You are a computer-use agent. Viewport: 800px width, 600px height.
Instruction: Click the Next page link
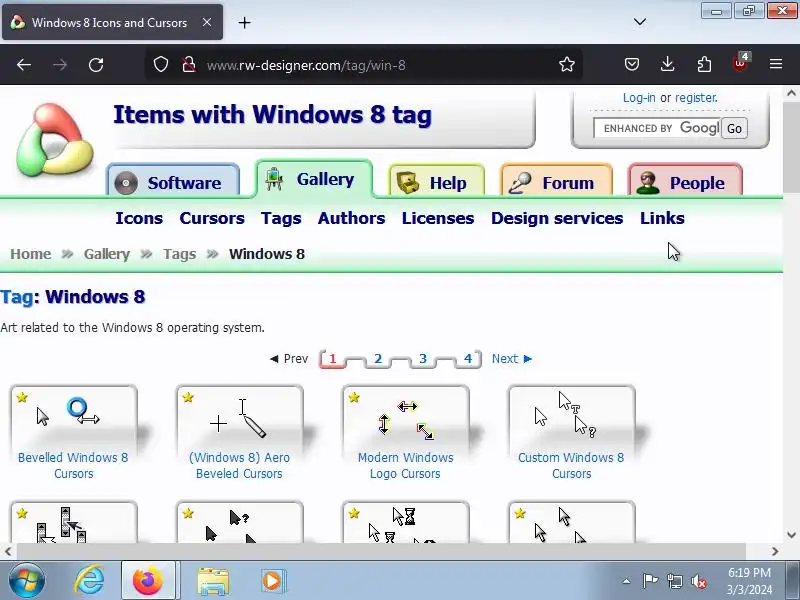[x=512, y=359]
